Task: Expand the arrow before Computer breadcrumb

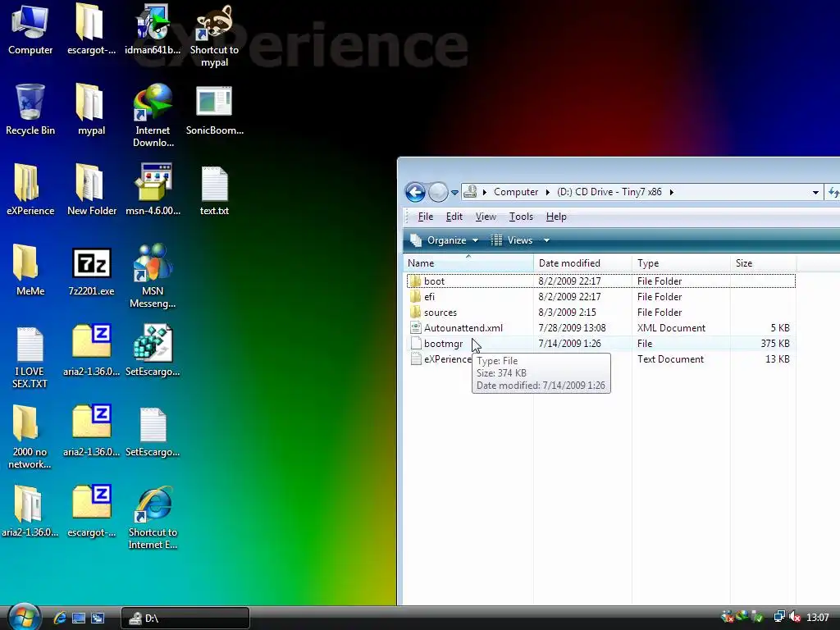Action: tap(484, 192)
